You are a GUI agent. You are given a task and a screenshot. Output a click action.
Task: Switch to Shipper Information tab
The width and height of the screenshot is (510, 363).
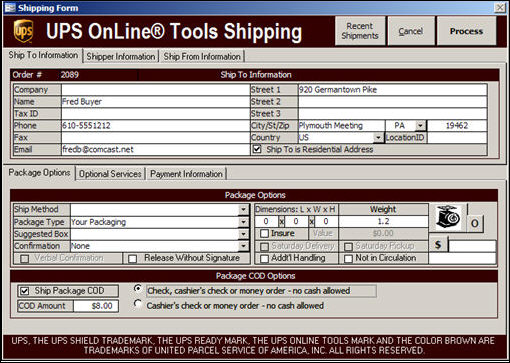tap(121, 57)
